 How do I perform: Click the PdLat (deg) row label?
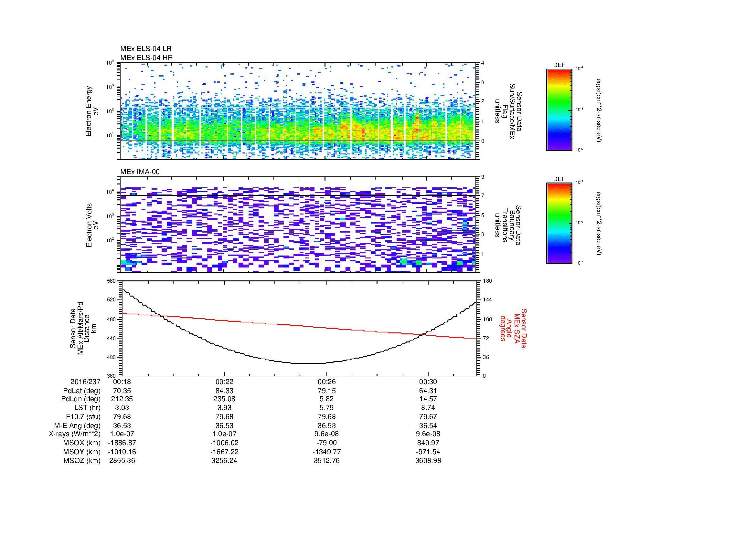click(82, 391)
